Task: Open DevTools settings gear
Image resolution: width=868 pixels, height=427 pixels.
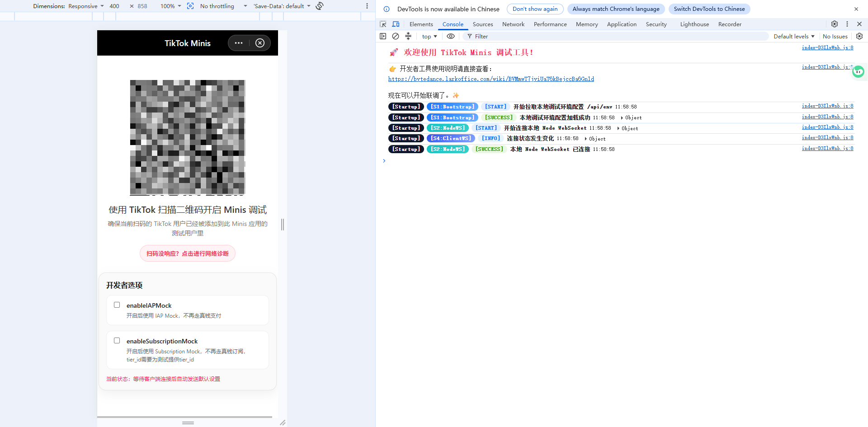Action: [x=835, y=24]
